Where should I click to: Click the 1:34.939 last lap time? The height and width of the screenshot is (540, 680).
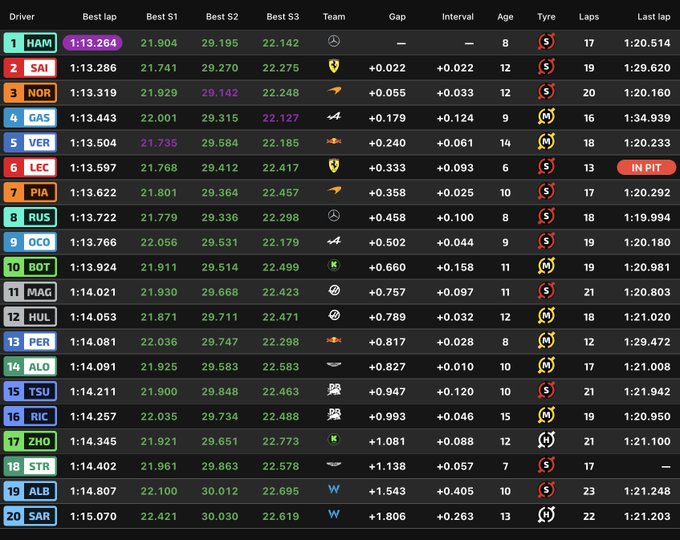(647, 118)
